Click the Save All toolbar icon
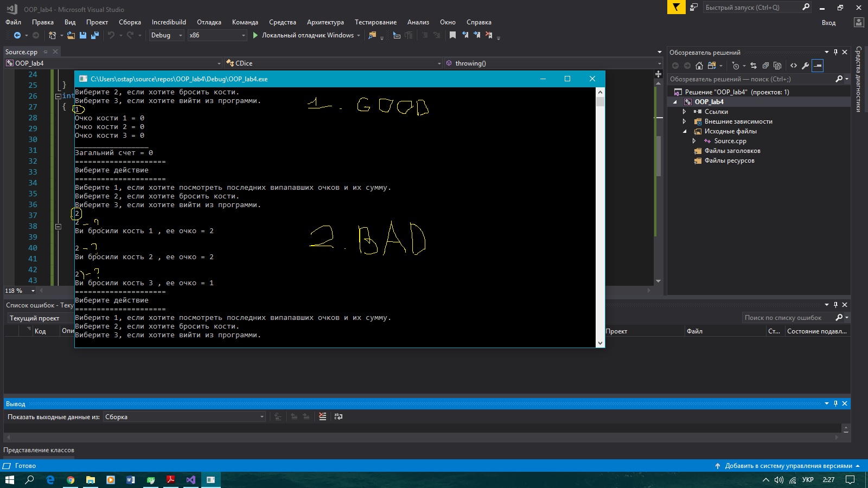 [95, 35]
